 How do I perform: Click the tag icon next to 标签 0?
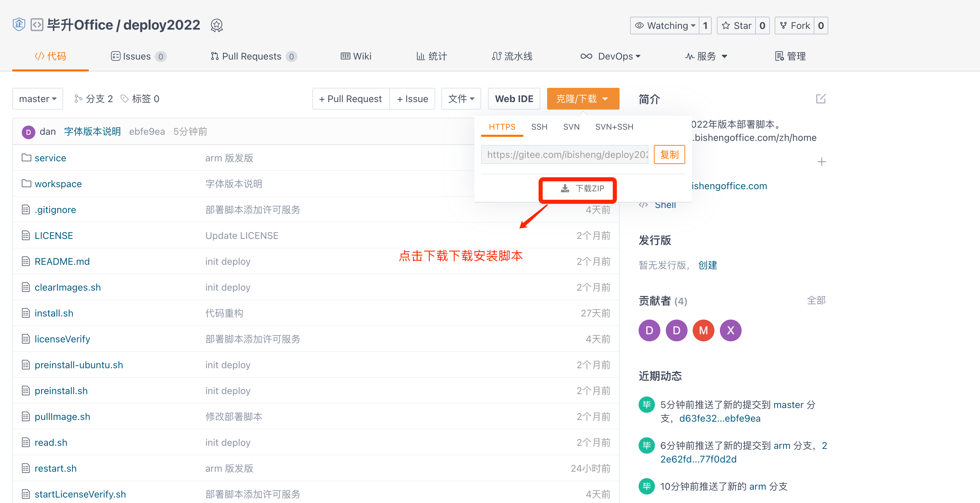[x=124, y=99]
